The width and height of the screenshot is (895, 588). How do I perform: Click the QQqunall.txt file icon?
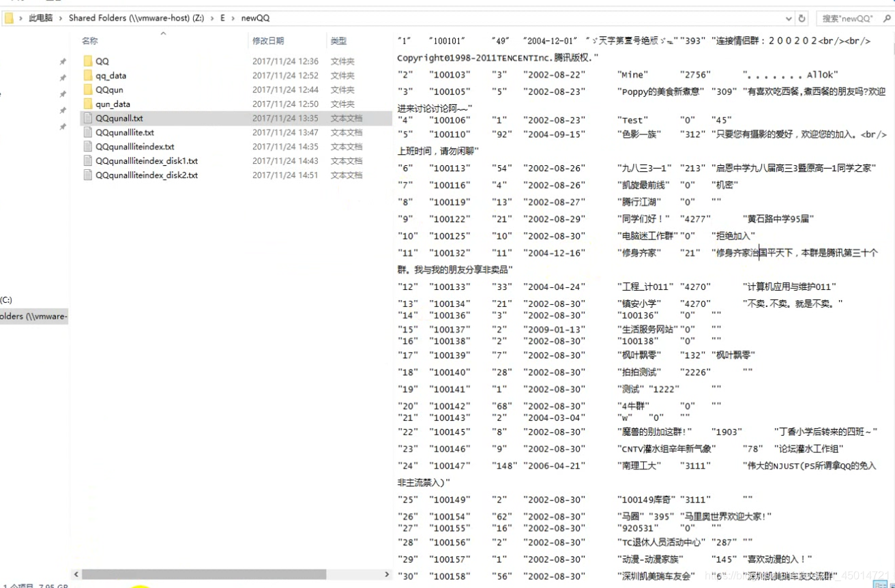pyautogui.click(x=87, y=118)
